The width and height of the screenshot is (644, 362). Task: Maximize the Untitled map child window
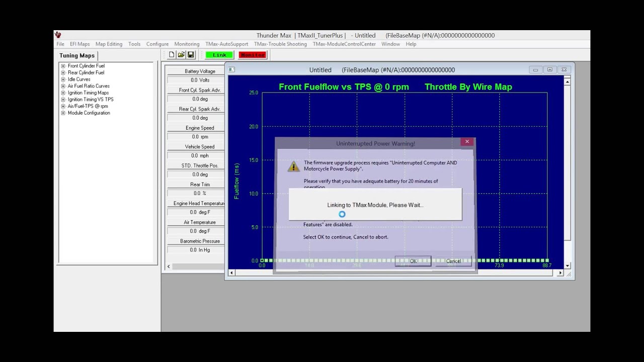(549, 70)
